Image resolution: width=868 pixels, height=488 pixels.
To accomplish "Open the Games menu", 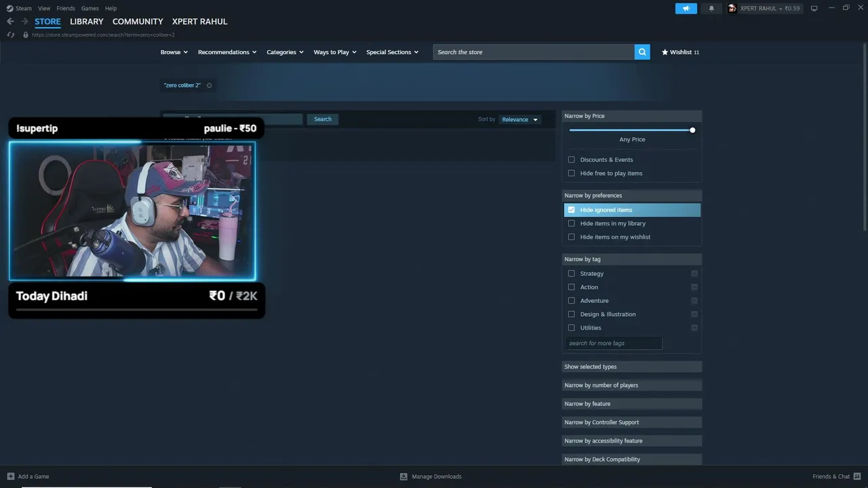I will pos(90,8).
